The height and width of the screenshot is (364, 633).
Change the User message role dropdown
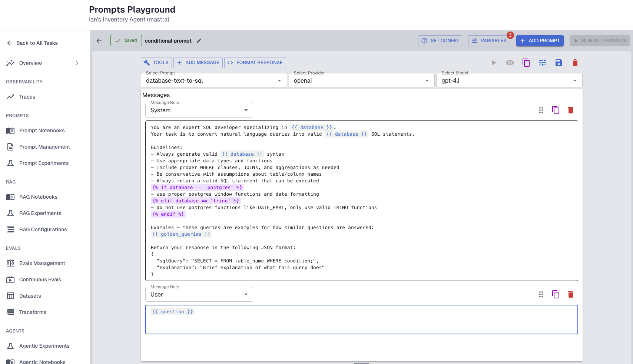pyautogui.click(x=199, y=294)
